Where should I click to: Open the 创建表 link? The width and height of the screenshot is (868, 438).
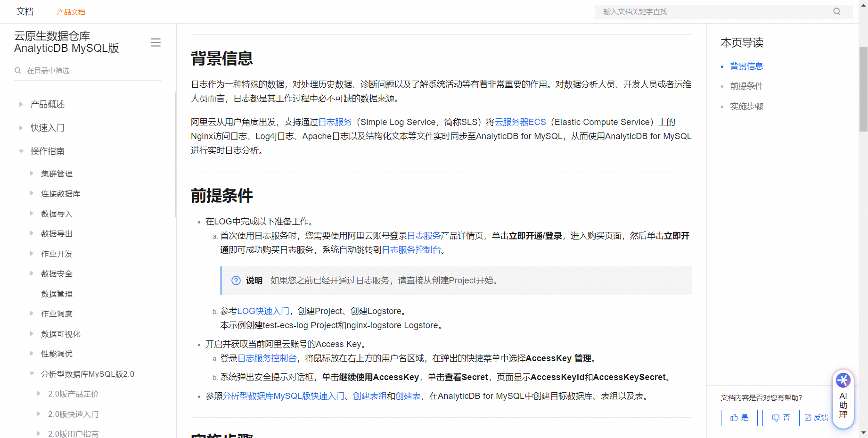[408, 396]
